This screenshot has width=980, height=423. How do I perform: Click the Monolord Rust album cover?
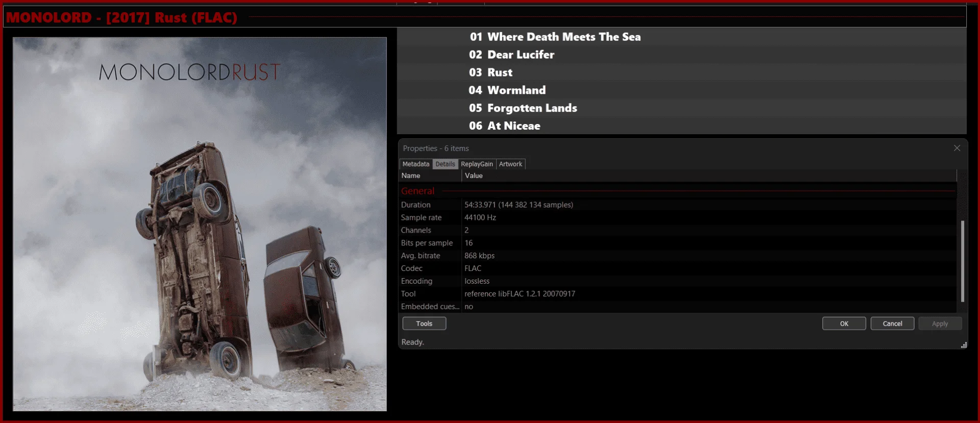(200, 224)
